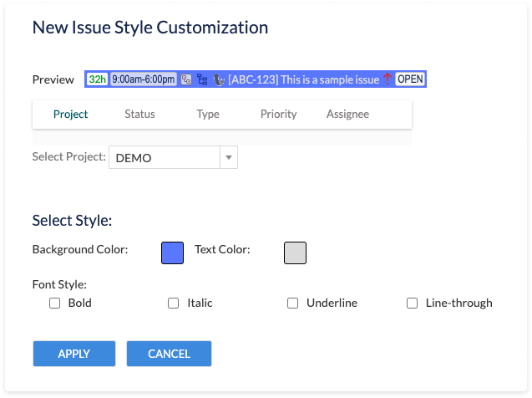Open the blue Background Color swatch

[172, 253]
